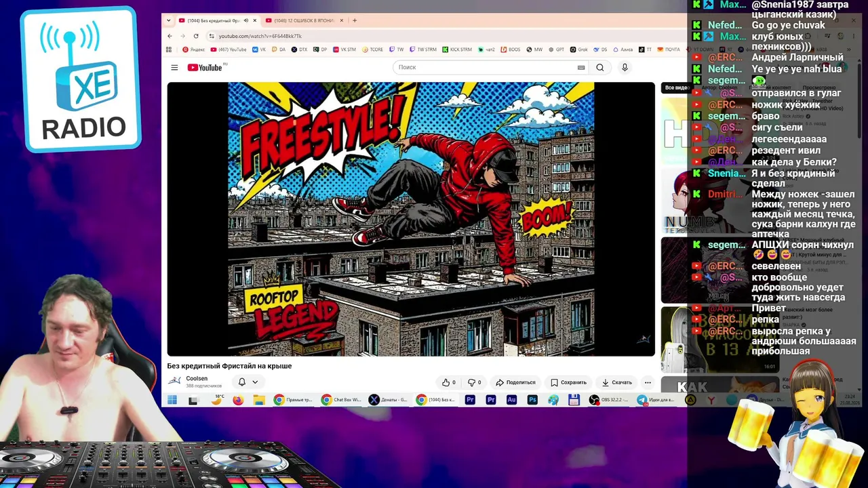This screenshot has height=488, width=868.
Task: Open the Grok bookmark
Action: point(579,49)
